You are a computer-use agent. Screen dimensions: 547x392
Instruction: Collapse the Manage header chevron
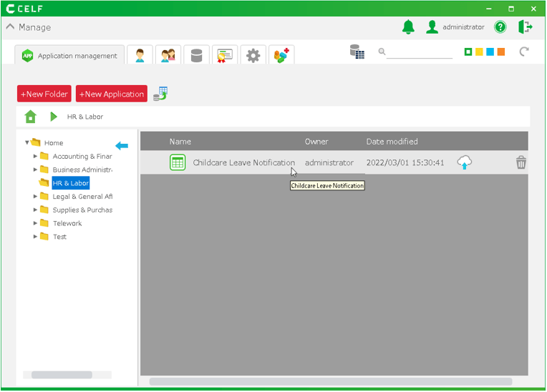click(10, 27)
